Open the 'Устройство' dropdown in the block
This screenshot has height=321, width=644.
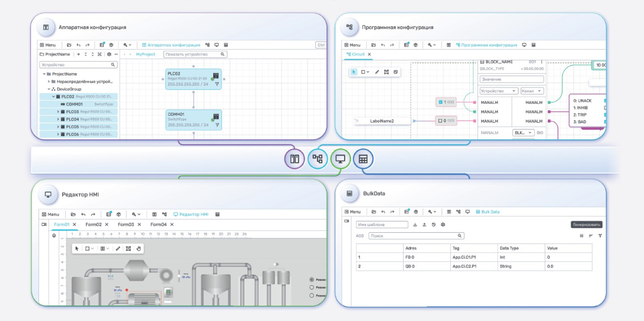click(498, 91)
